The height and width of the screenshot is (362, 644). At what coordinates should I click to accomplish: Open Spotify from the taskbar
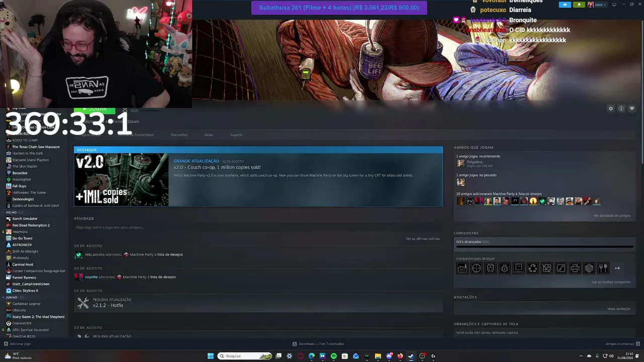(x=334, y=356)
